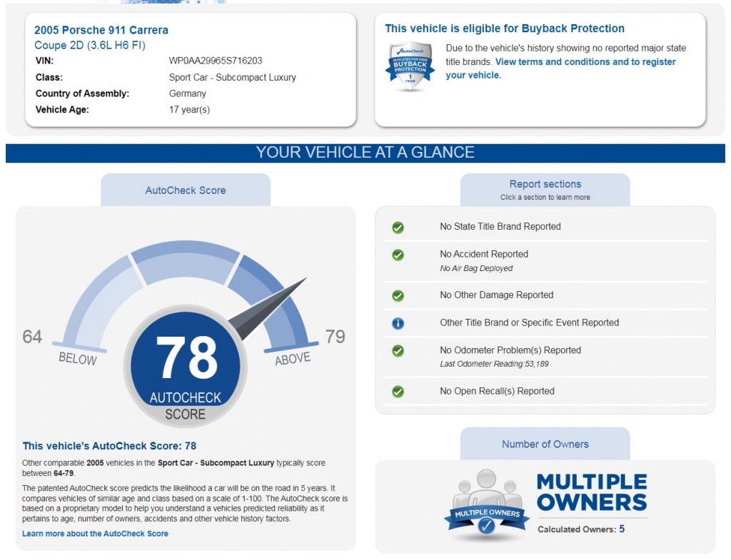
Task: Click green check beside No Other Damage Reported
Action: (x=398, y=296)
